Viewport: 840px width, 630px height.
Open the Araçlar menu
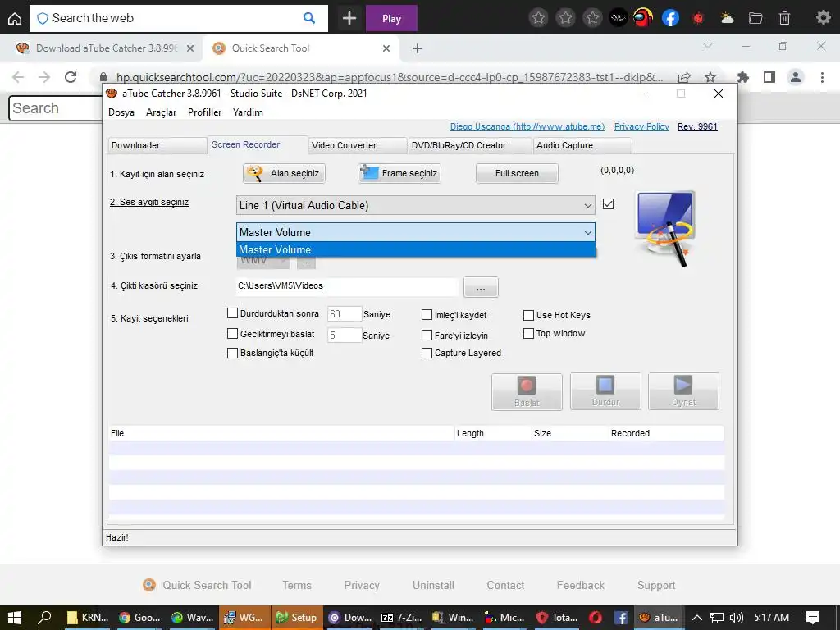(x=162, y=112)
